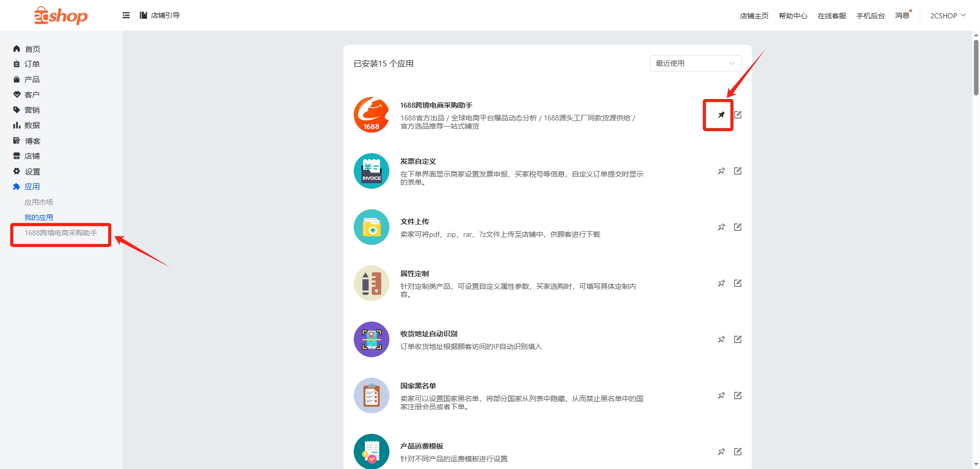Open 营销 in the sidebar

pyautogui.click(x=32, y=110)
